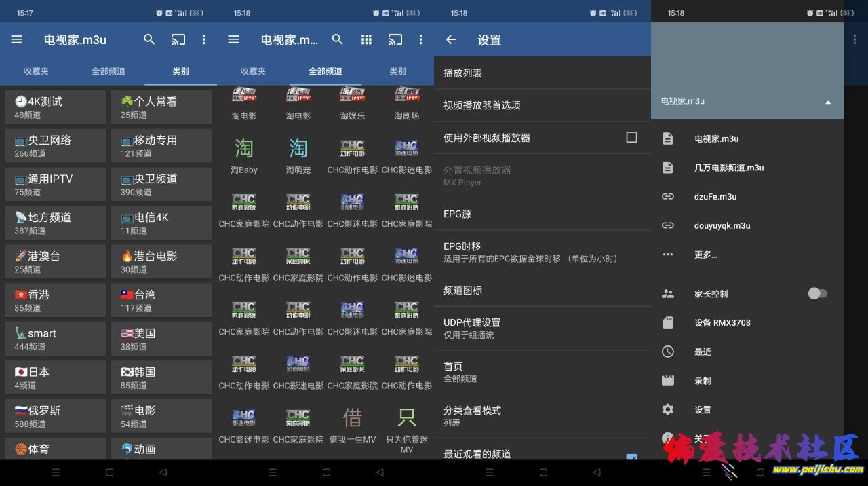Toggle the 家长控制 switch
Screen dimensions: 868x486
pos(817,294)
